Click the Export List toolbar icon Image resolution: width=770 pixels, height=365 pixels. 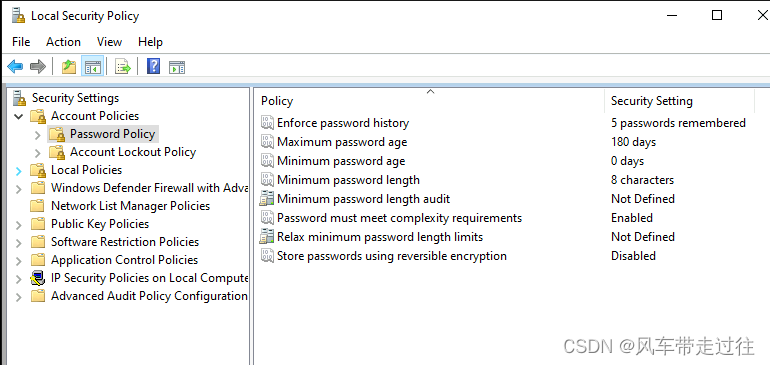(x=123, y=66)
